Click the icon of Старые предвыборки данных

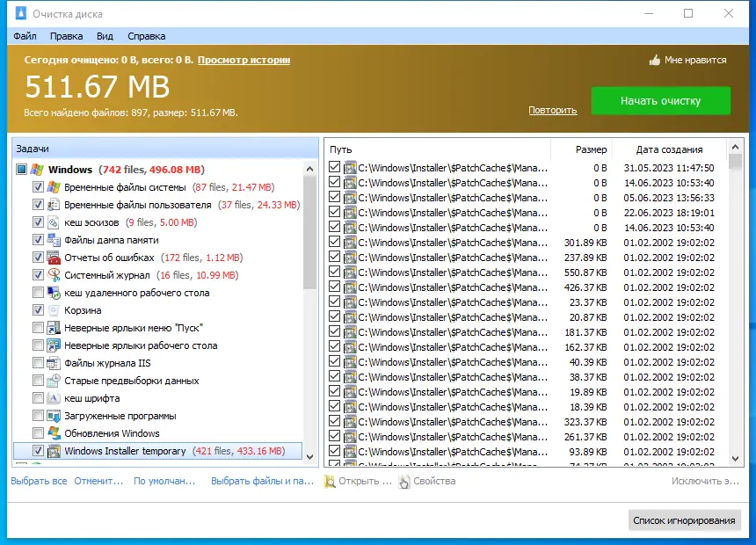(x=54, y=381)
